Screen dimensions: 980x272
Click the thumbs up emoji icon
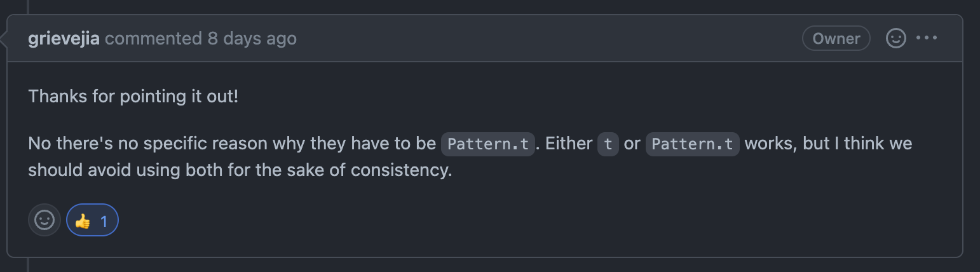[x=83, y=221]
